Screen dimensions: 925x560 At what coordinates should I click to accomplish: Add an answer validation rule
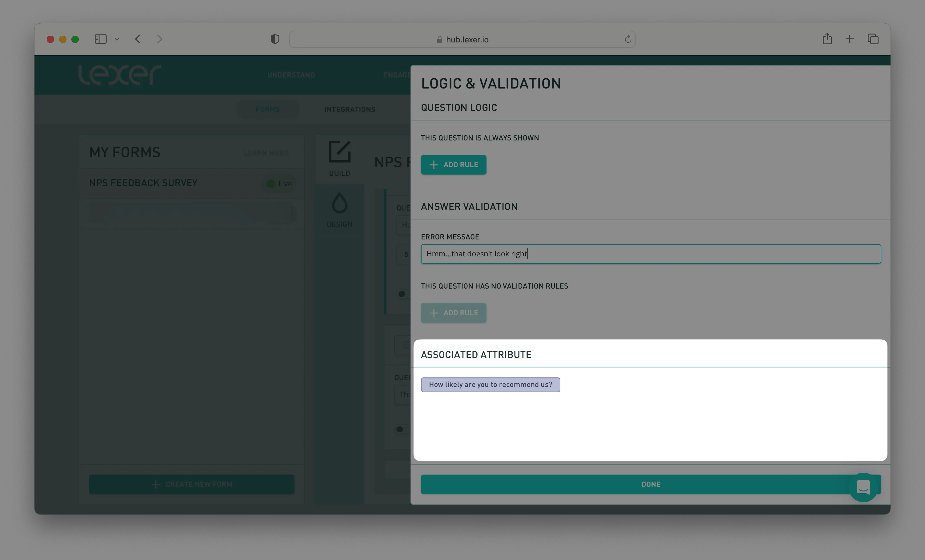point(453,313)
